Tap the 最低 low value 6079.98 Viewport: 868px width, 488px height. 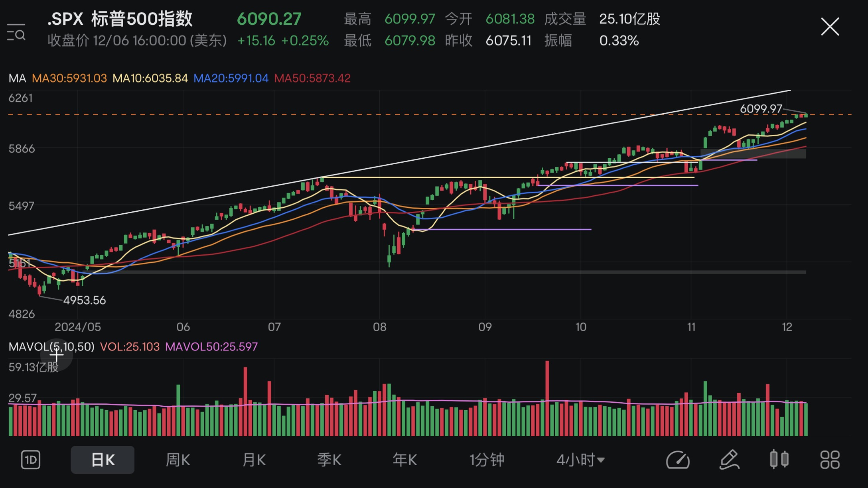click(410, 40)
